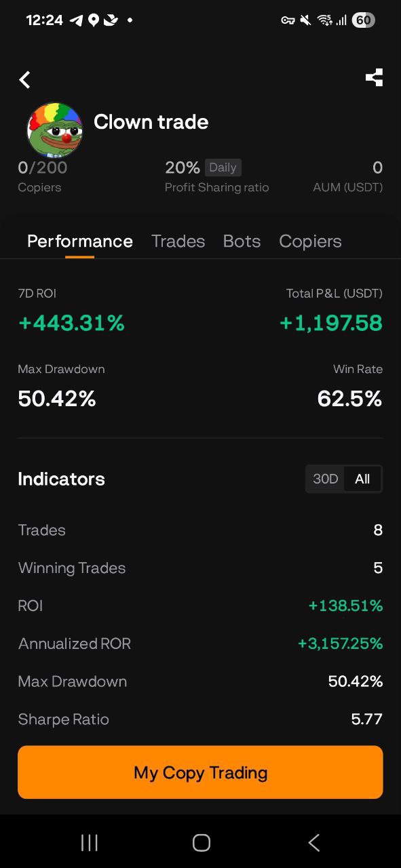Switch indicators range to 30D
Viewport: 401px width, 868px height.
tap(325, 479)
